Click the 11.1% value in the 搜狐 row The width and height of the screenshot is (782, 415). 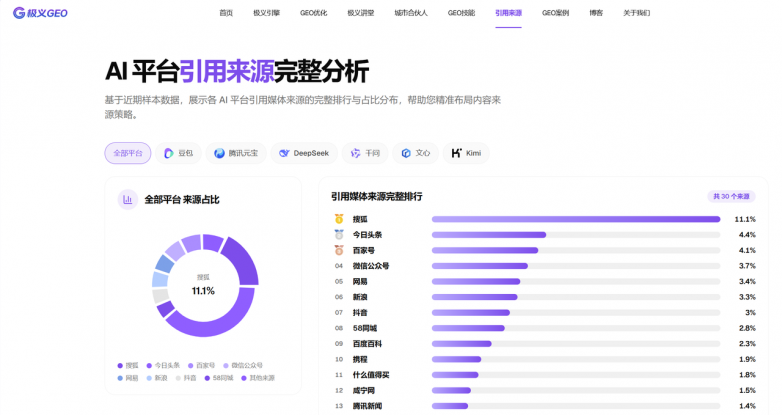(x=745, y=219)
